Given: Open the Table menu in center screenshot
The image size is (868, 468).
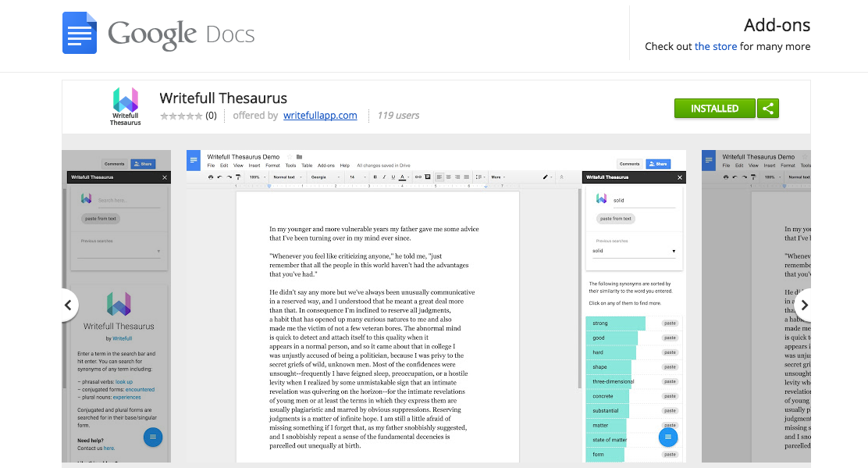Looking at the screenshot, I should pos(307,166).
